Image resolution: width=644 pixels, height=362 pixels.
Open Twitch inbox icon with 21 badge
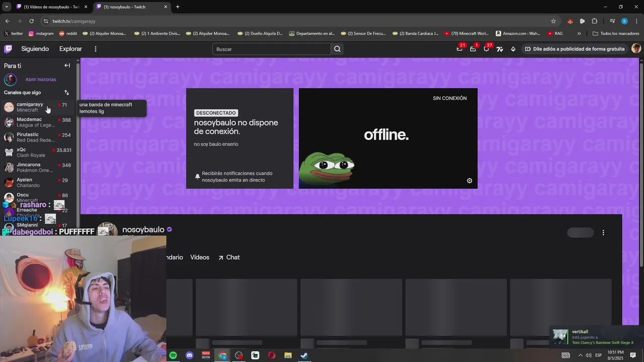(x=459, y=49)
